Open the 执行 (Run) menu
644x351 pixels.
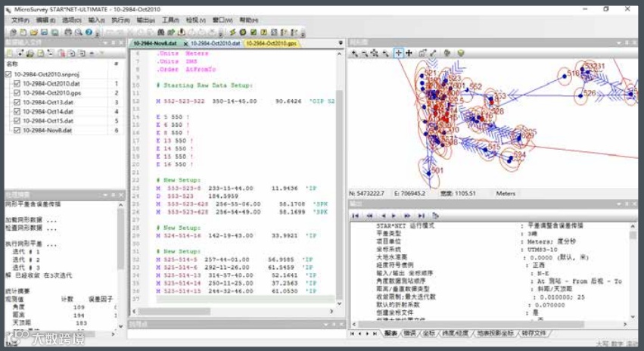point(121,20)
